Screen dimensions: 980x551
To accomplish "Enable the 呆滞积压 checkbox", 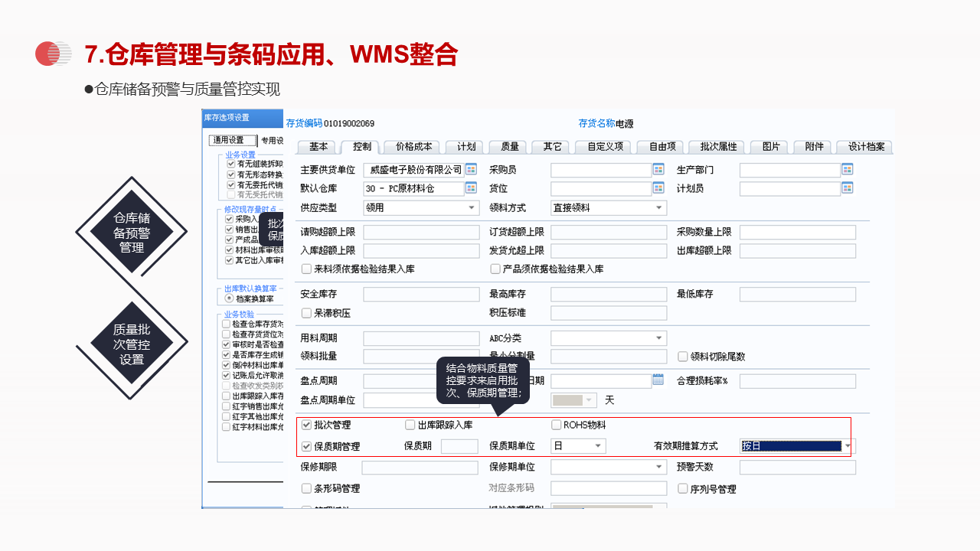I will click(x=307, y=312).
